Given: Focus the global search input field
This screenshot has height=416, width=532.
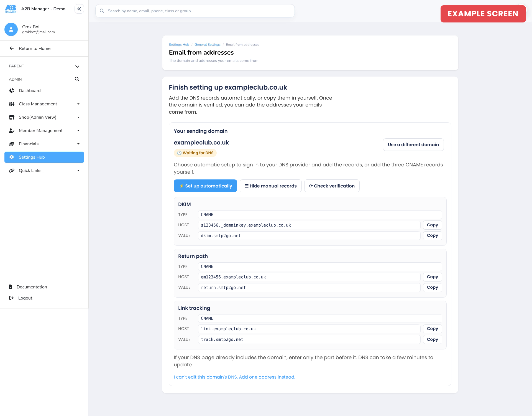Looking at the screenshot, I should tap(195, 11).
